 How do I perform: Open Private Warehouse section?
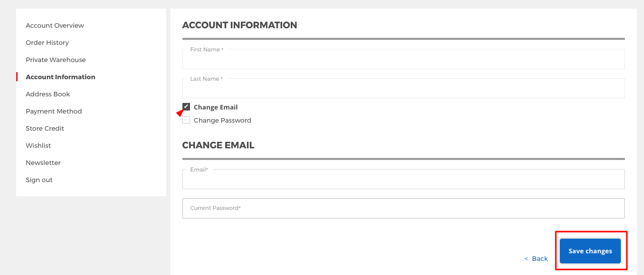[x=56, y=60]
